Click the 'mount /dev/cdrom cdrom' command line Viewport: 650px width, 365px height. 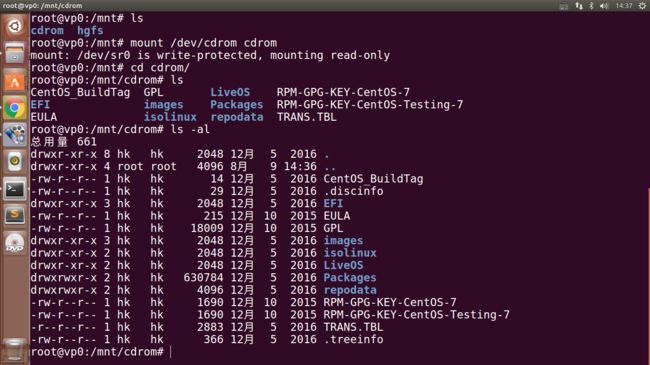point(154,43)
